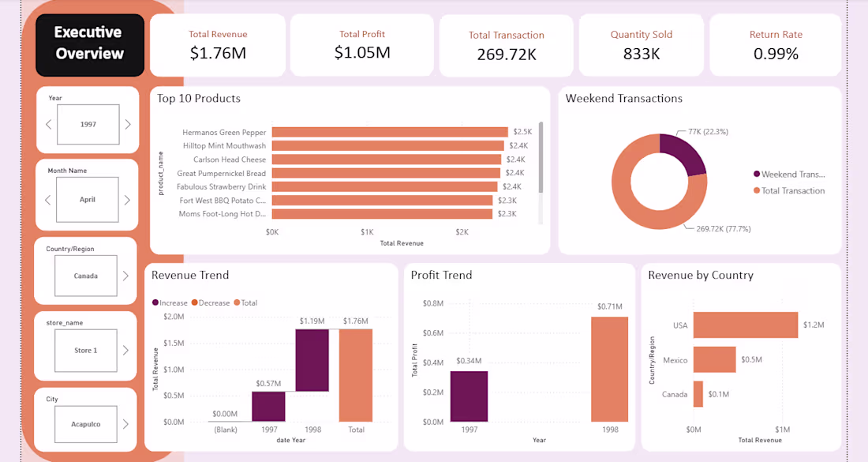Select the 1997 bar in Revenue Trend
Image resolution: width=868 pixels, height=462 pixels.
pos(268,407)
